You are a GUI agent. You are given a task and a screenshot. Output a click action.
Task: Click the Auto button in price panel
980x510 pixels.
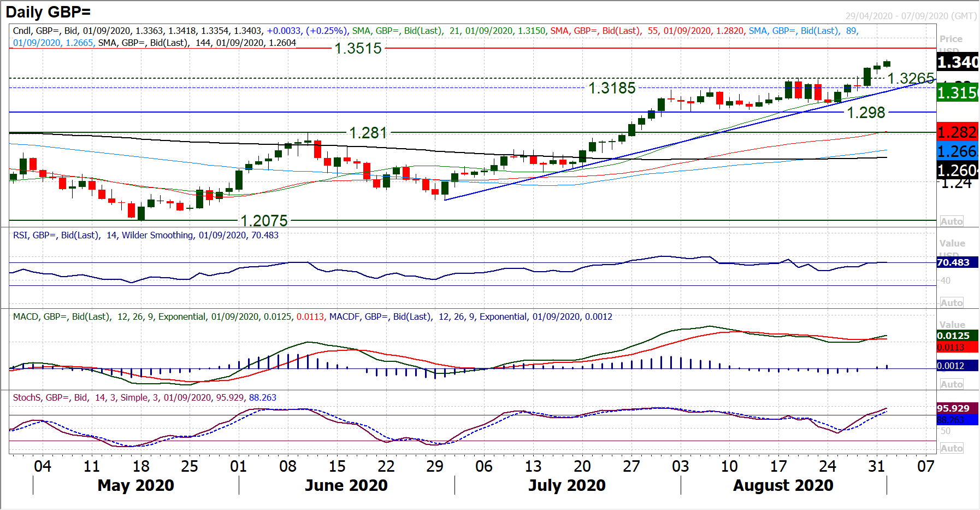(x=951, y=221)
